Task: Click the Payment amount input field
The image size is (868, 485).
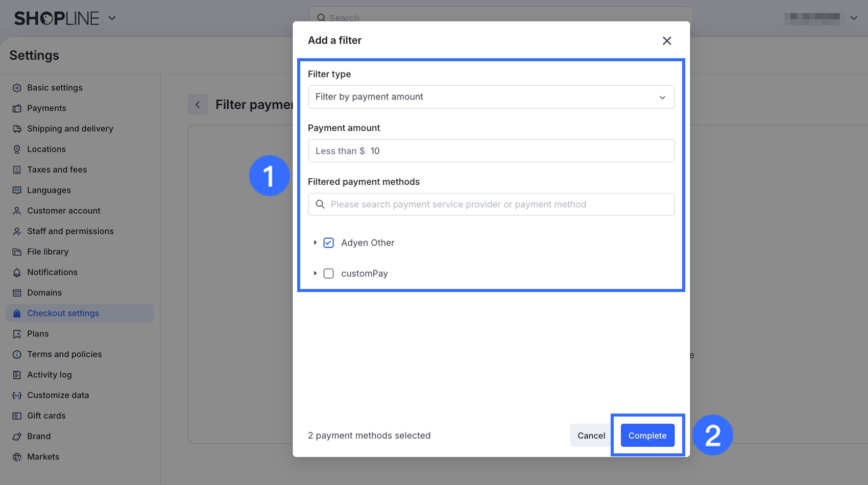Action: coord(521,151)
